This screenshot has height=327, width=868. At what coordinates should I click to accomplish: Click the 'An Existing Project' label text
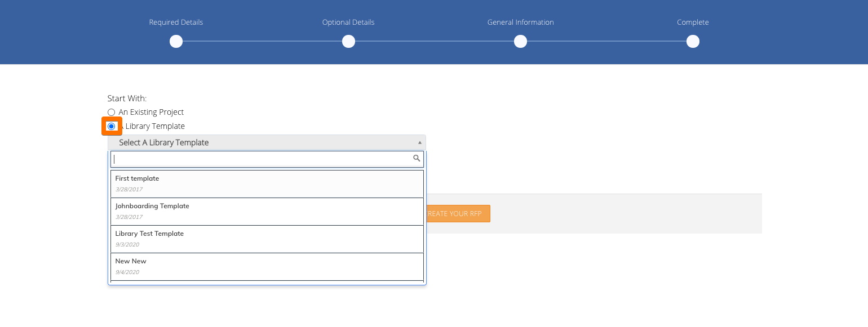[x=151, y=112]
